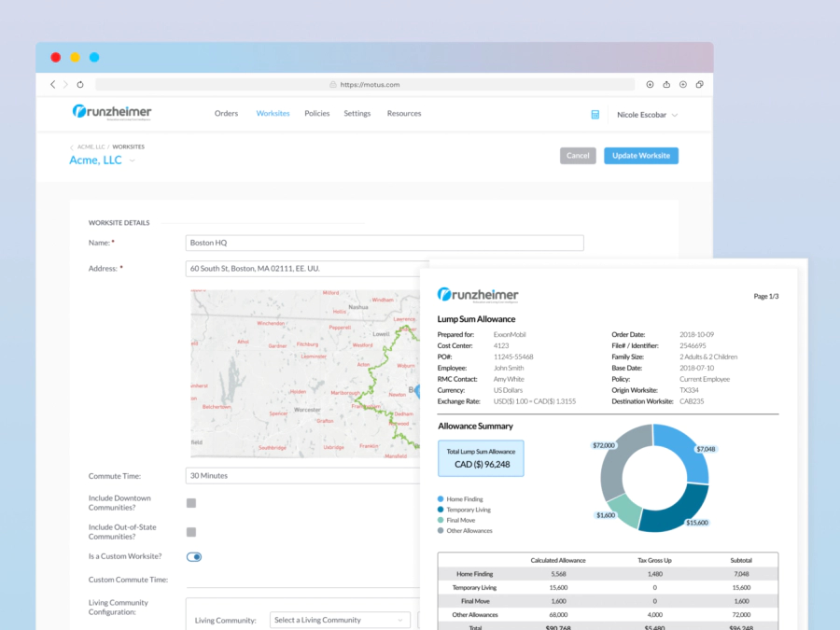Expand the Acme, LLC company dropdown
The width and height of the screenshot is (840, 630).
tap(132, 161)
